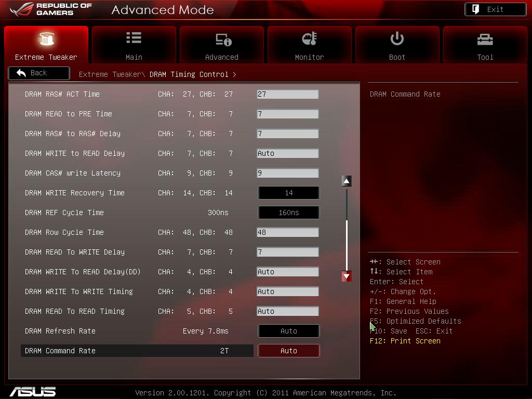The image size is (532, 399).
Task: Click the red scroll down arrow
Action: click(x=347, y=276)
